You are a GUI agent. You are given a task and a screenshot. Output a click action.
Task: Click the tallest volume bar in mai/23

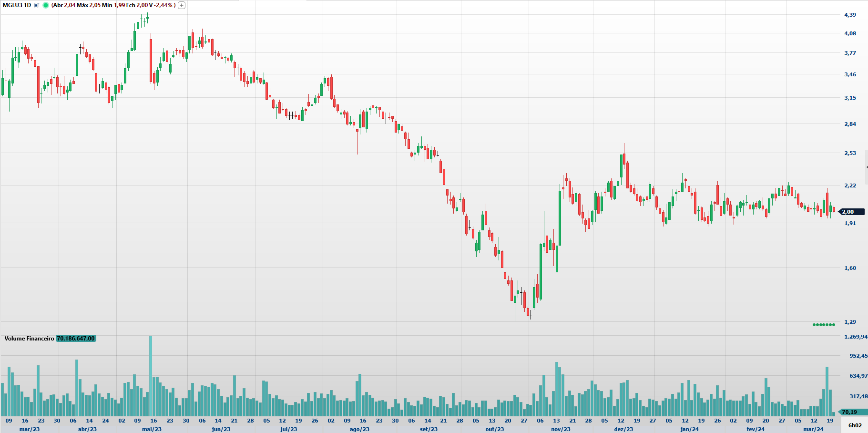pos(151,377)
